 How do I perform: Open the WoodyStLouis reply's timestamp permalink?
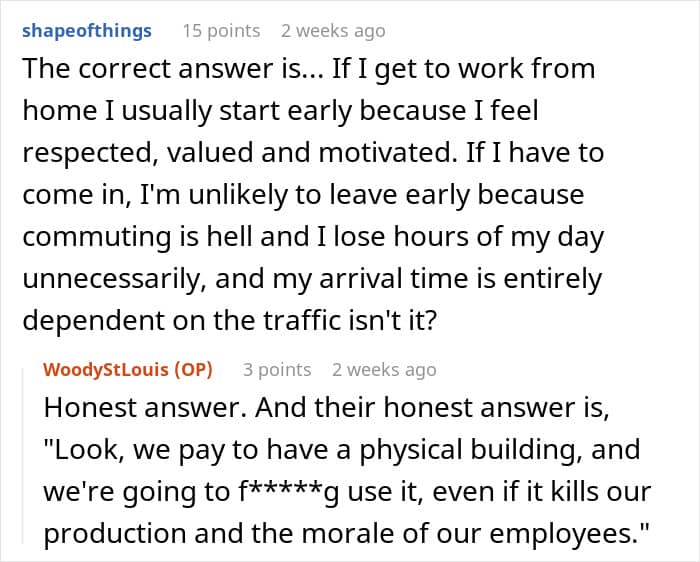coord(384,370)
